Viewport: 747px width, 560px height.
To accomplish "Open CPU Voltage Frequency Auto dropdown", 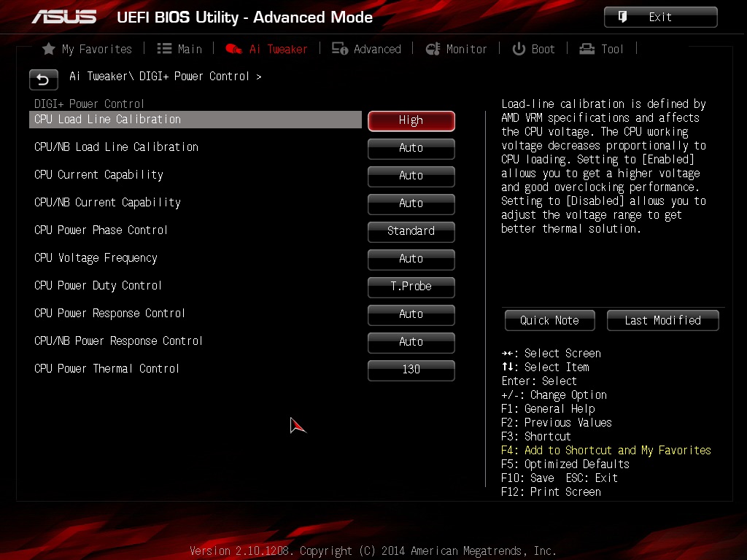I will 411,259.
